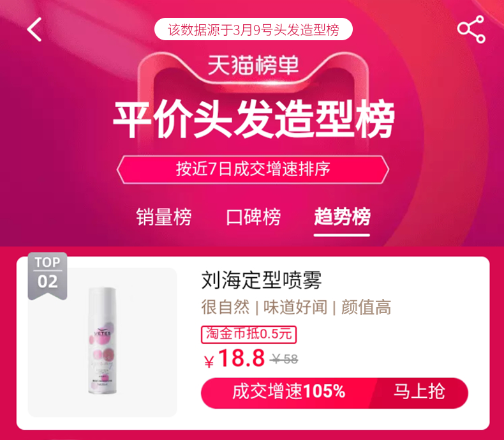Click the 颜值高 review tag
The height and width of the screenshot is (440, 504).
coord(366,307)
